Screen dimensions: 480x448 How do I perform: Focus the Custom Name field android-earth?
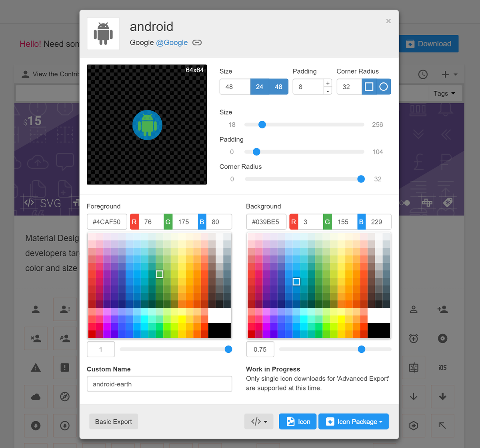point(159,384)
